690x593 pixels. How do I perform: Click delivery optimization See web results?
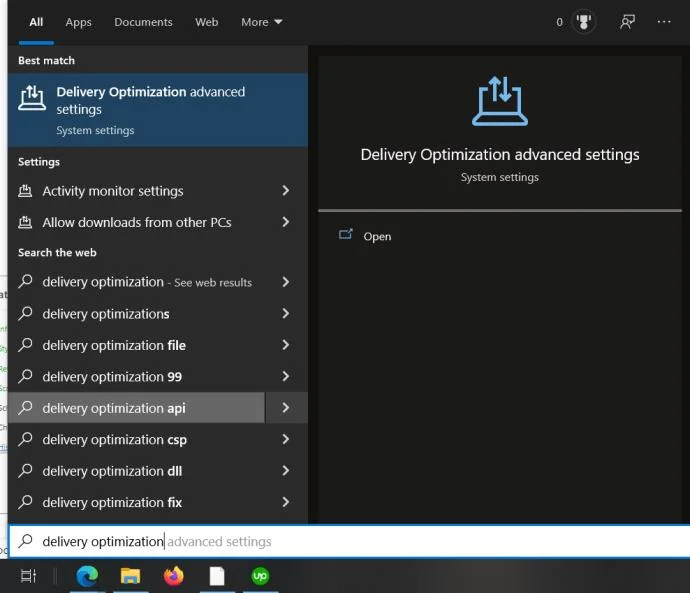tap(136, 282)
